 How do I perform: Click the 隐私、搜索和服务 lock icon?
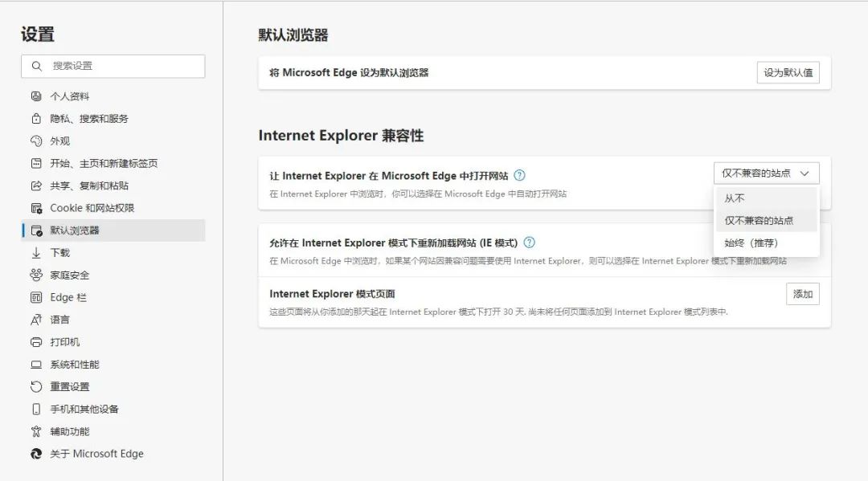[36, 118]
